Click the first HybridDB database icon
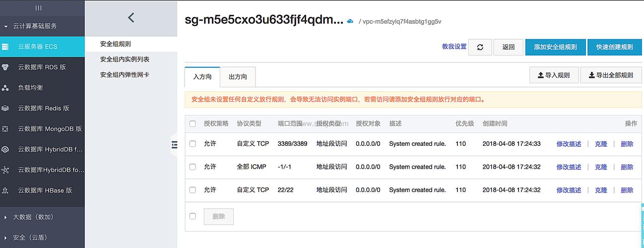644x248 pixels. point(5,149)
